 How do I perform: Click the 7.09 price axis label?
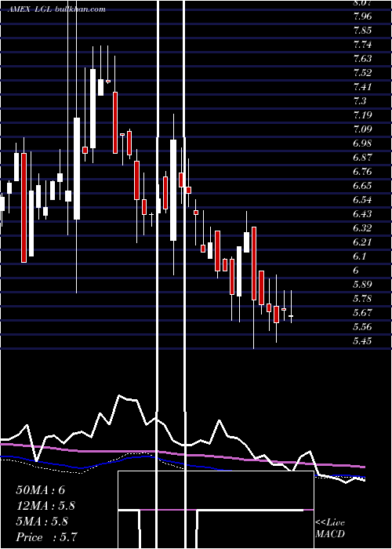[362, 129]
